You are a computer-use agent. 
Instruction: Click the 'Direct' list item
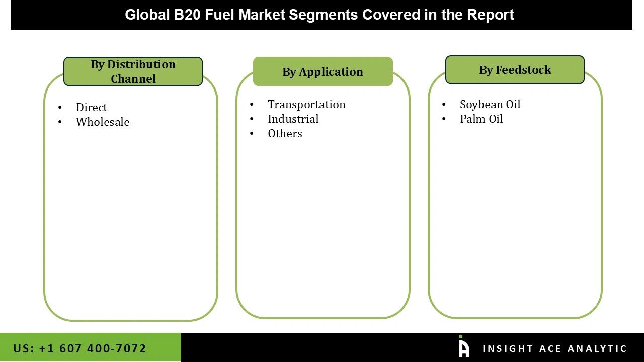92,107
